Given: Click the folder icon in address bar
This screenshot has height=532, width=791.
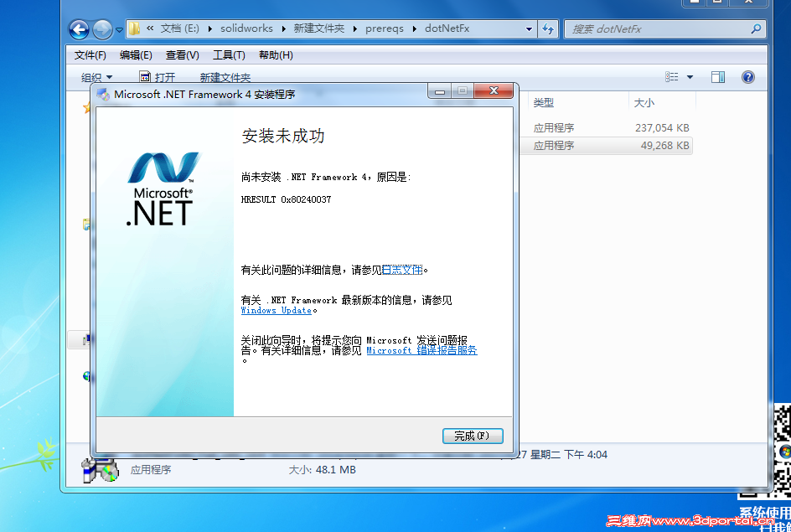Looking at the screenshot, I should pyautogui.click(x=134, y=28).
